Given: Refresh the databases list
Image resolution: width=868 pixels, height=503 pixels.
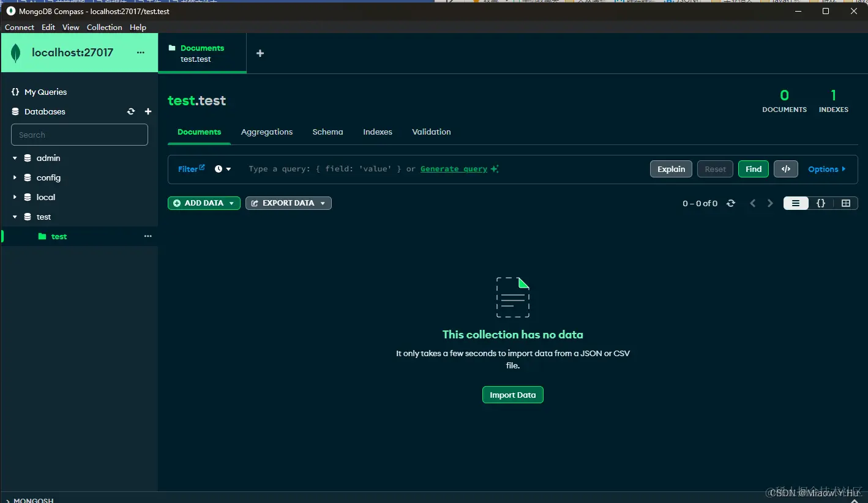Looking at the screenshot, I should point(130,111).
